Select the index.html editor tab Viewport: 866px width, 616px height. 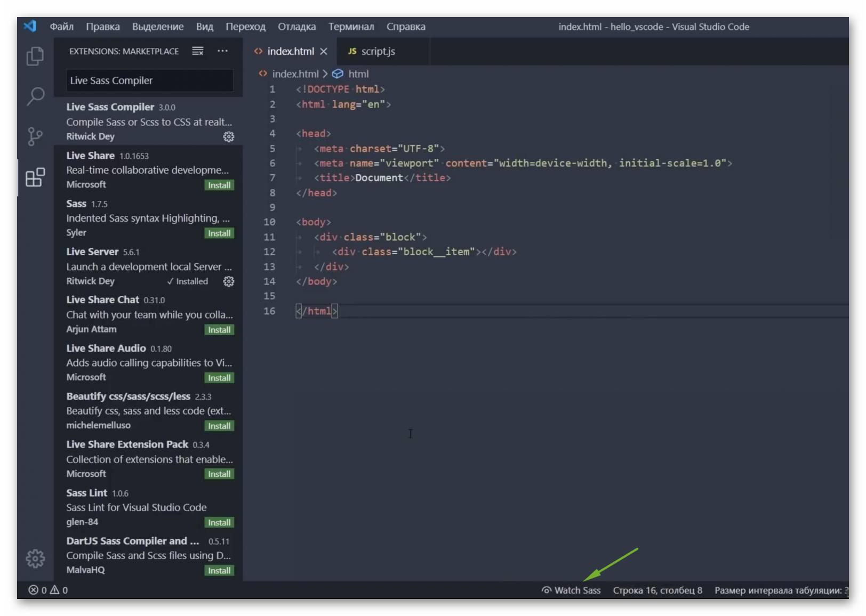[x=291, y=51]
